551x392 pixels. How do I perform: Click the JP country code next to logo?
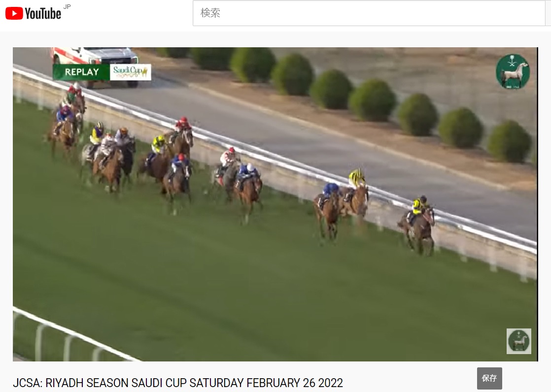67,7
